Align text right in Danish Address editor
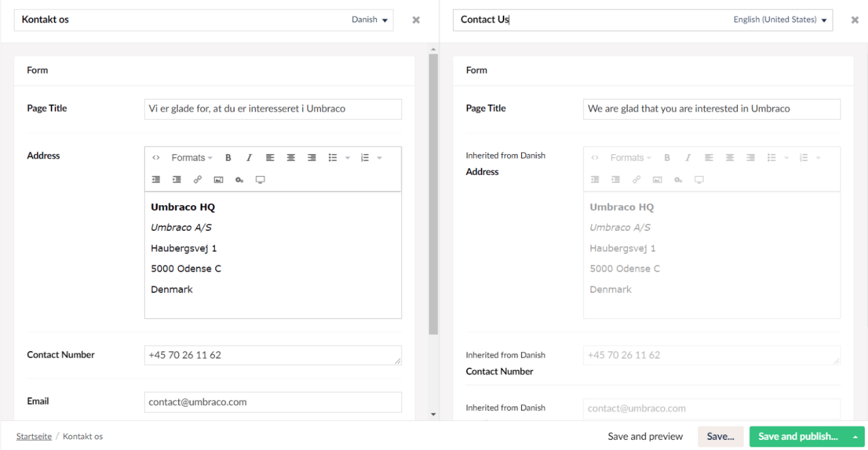This screenshot has width=868, height=450. (311, 158)
